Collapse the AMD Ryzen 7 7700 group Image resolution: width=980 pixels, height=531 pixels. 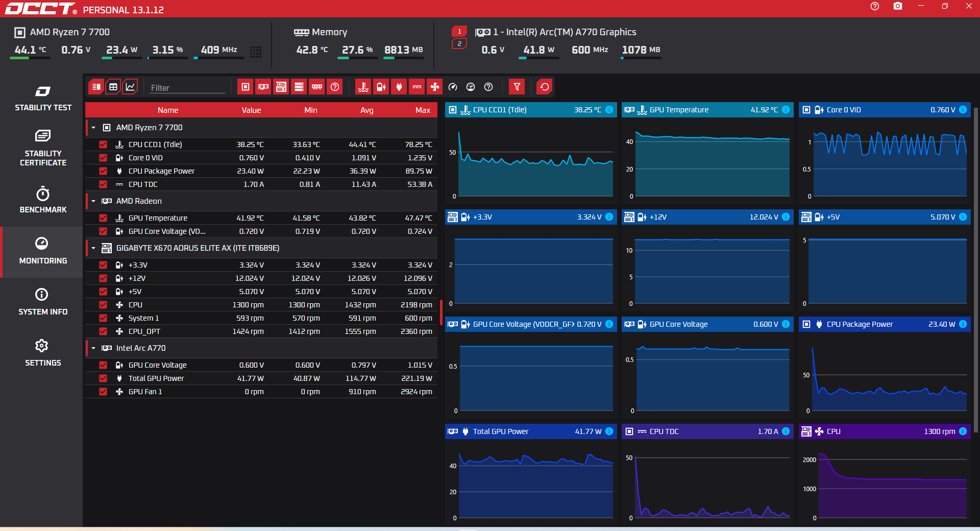coord(93,128)
